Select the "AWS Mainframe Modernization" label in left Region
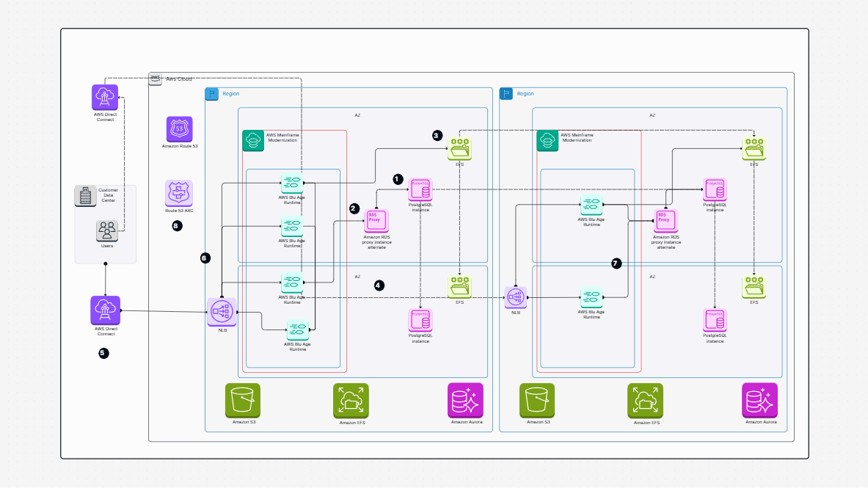This screenshot has height=488, width=868. [282, 137]
